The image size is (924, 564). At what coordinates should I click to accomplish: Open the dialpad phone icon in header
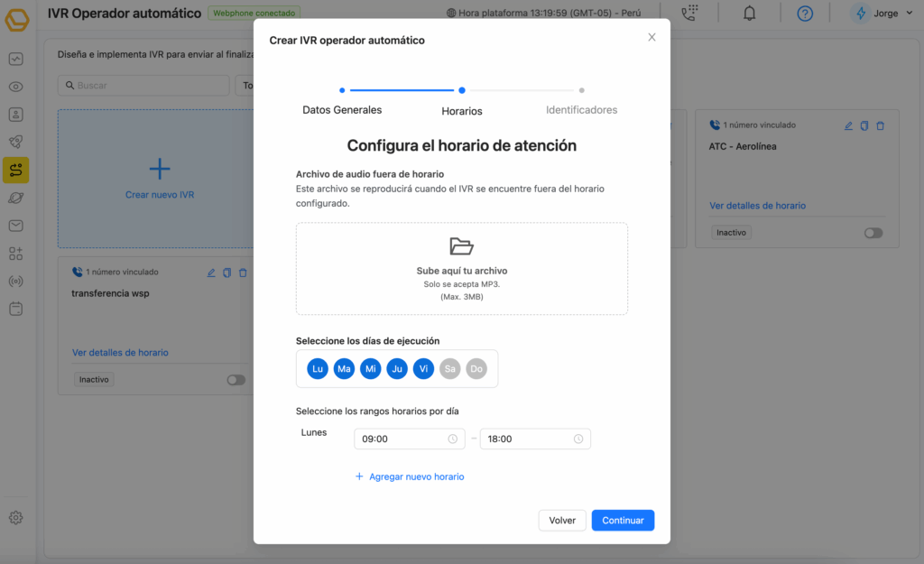(690, 14)
